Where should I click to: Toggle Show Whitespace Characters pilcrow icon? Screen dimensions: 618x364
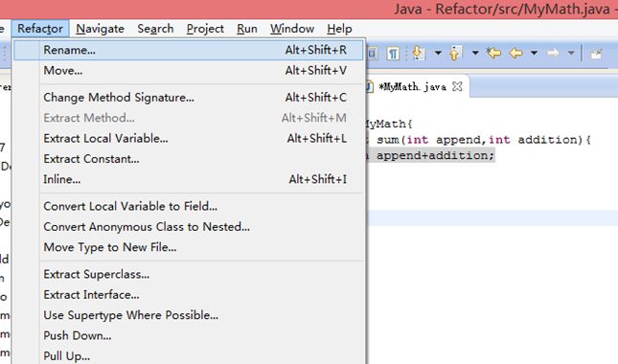[x=393, y=53]
